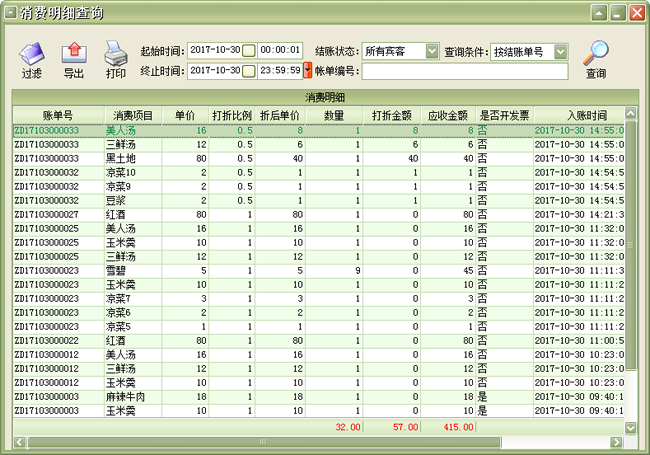Click the vertical scrollbar down arrow
This screenshot has width=650, height=455.
coord(630,427)
